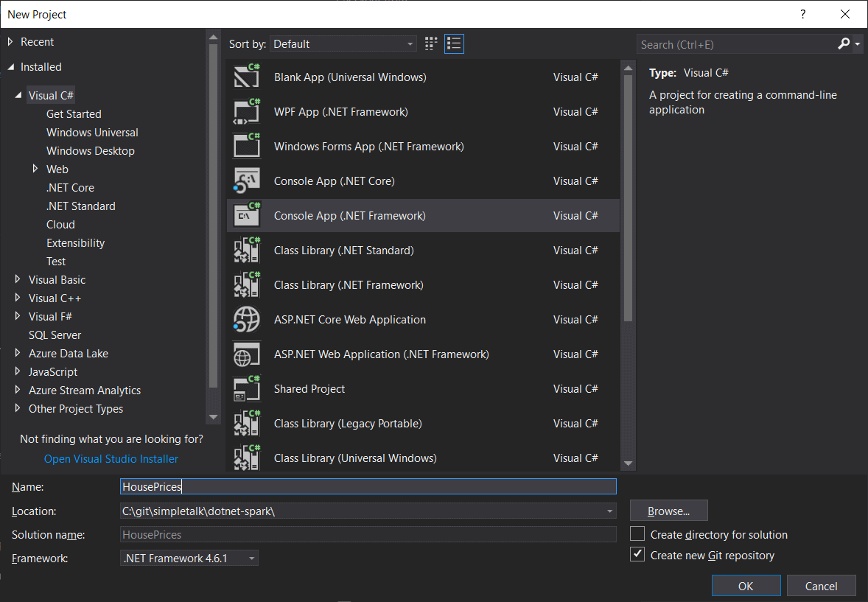Click the Cancel button

point(821,586)
